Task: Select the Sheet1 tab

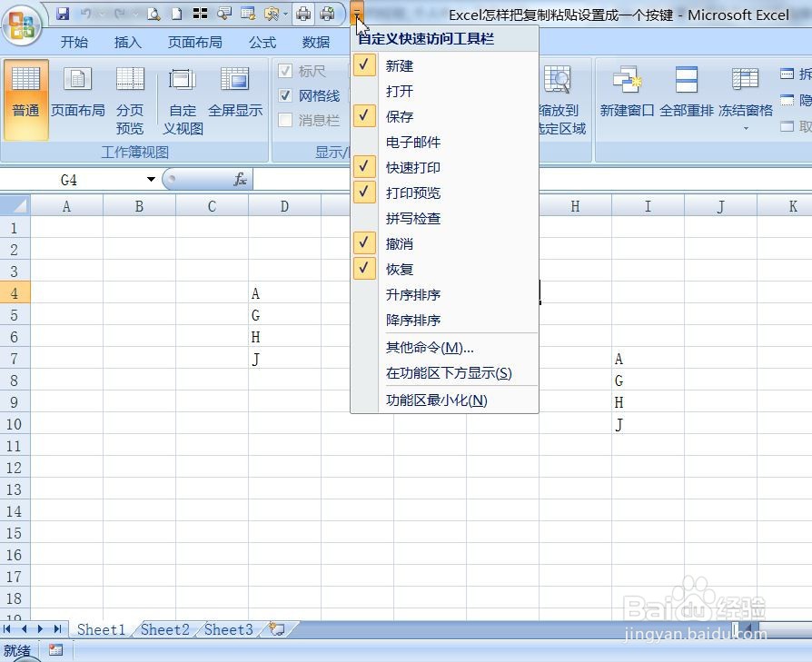Action: [101, 629]
